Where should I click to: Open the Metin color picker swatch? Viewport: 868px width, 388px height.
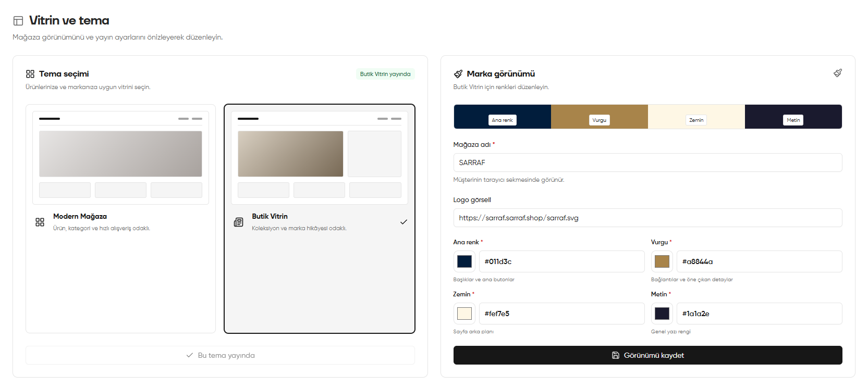[x=662, y=314]
